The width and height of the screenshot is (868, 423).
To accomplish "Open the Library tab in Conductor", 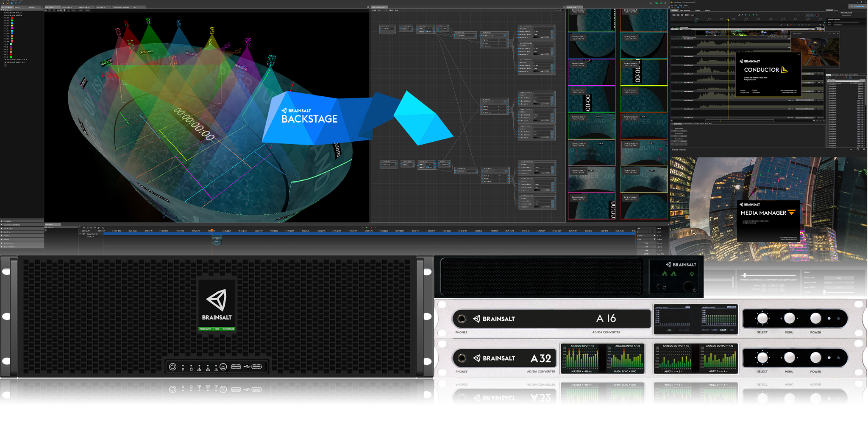I will click(836, 10).
